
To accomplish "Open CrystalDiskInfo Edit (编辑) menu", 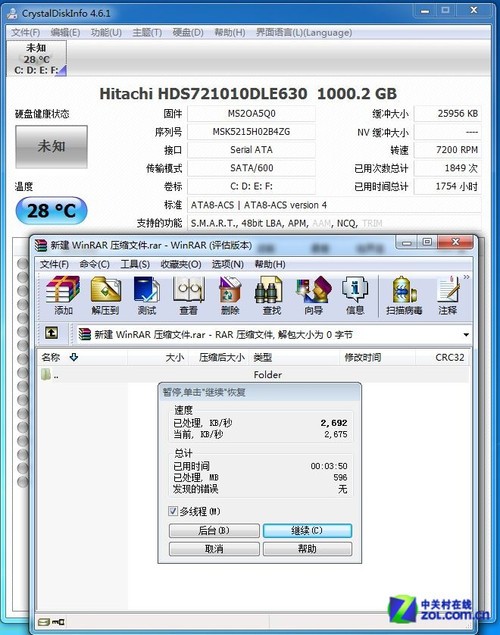I will (65, 32).
